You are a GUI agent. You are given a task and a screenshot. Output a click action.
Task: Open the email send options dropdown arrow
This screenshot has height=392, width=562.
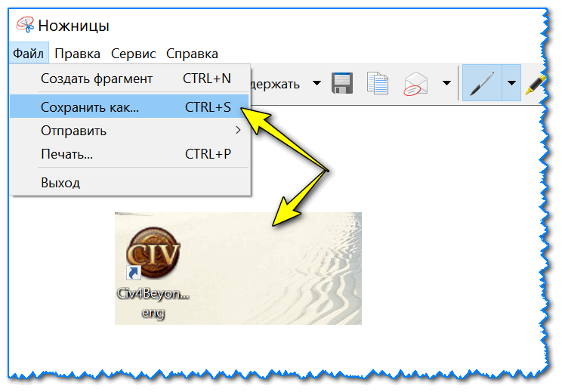point(446,83)
